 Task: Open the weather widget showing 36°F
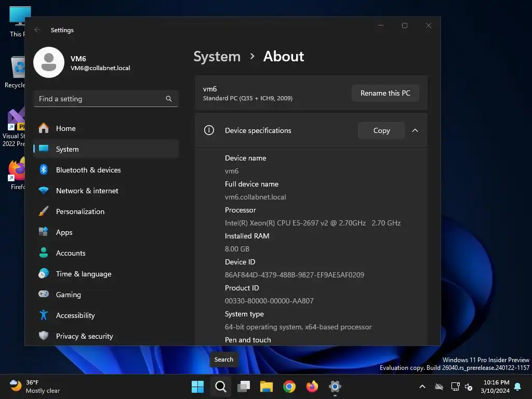35,387
